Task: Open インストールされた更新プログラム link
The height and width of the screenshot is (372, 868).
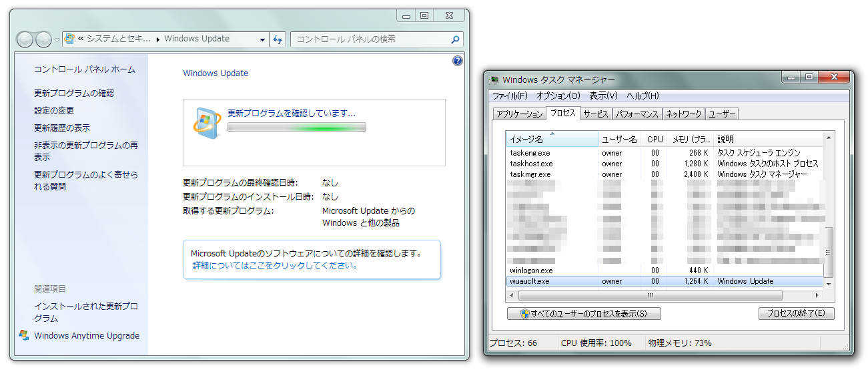Action: [86, 312]
